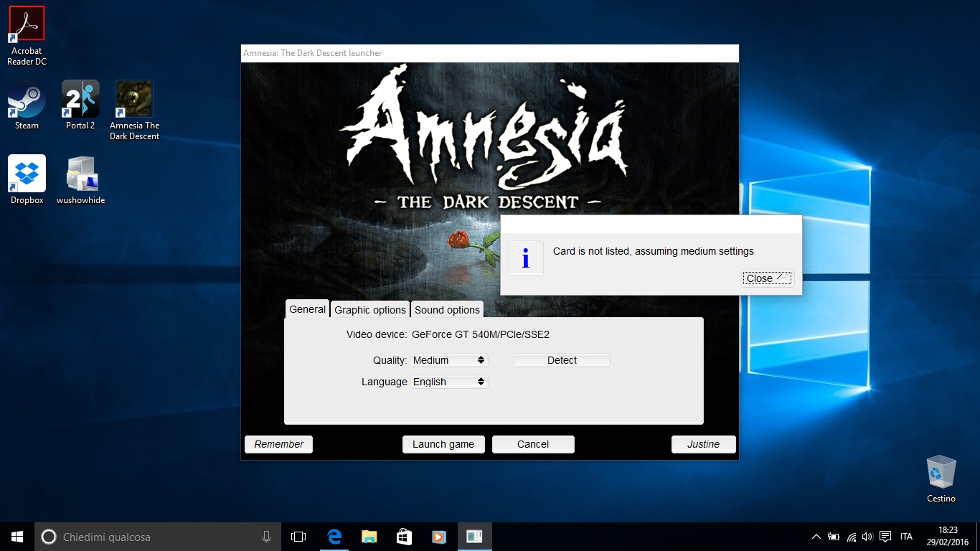The width and height of the screenshot is (980, 551).
Task: Close the card not listed message
Action: [x=767, y=278]
